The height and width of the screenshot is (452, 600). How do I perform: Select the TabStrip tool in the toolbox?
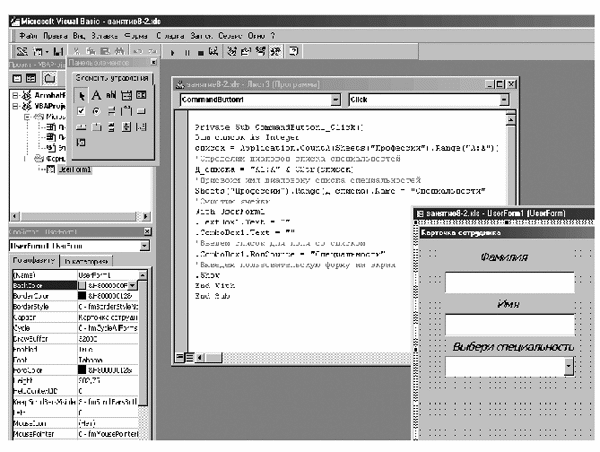coord(81,127)
